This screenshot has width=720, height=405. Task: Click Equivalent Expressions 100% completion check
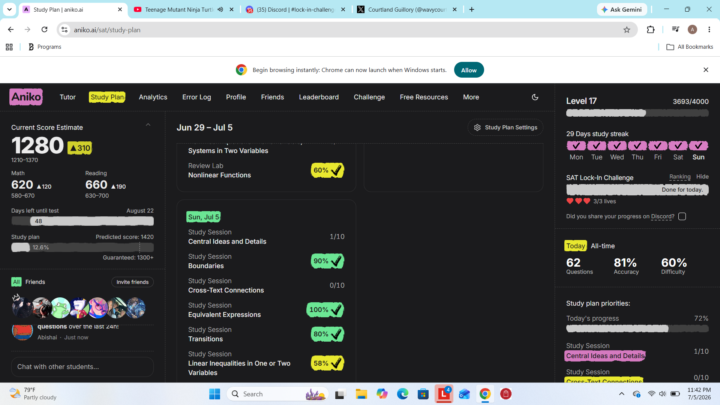tap(325, 309)
